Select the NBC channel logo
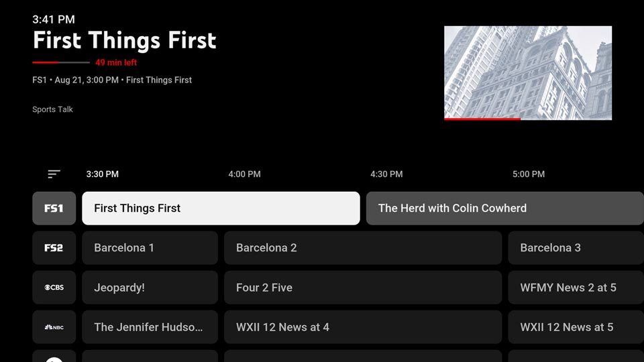Screen dimensions: 644x362 point(54,327)
